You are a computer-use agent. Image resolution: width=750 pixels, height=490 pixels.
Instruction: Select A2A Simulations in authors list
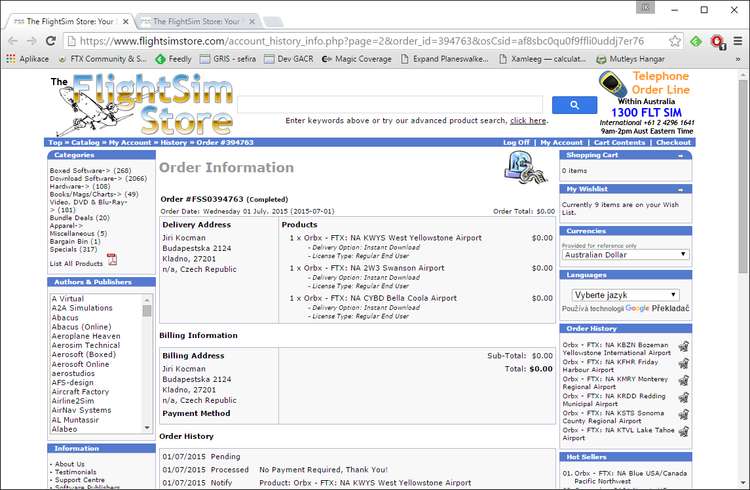(82, 308)
